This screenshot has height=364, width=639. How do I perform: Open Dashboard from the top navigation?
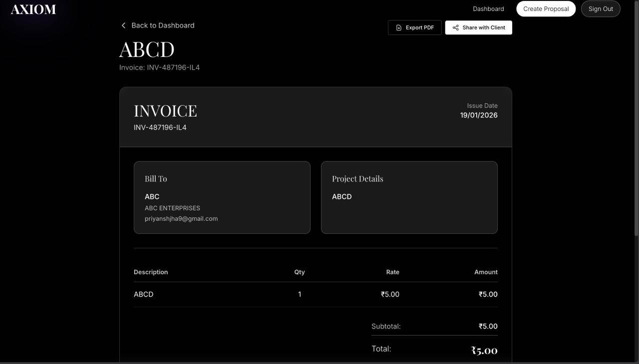pyautogui.click(x=488, y=9)
